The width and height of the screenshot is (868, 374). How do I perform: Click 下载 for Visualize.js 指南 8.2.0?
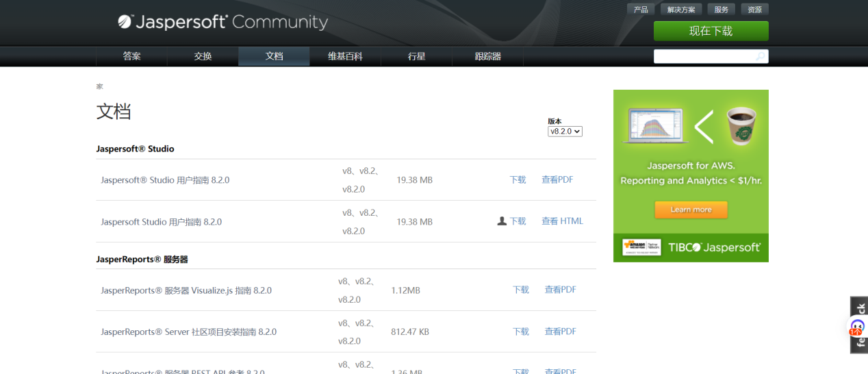click(x=521, y=290)
